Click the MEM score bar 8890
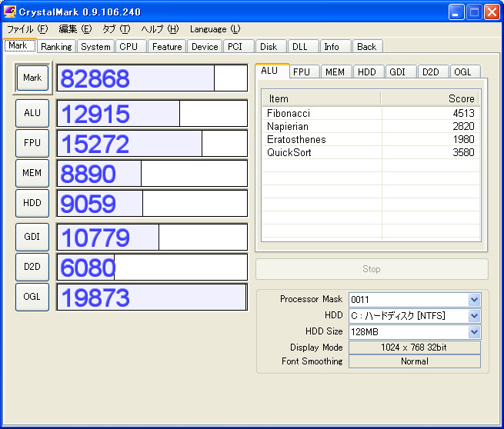The image size is (504, 429). tap(152, 174)
